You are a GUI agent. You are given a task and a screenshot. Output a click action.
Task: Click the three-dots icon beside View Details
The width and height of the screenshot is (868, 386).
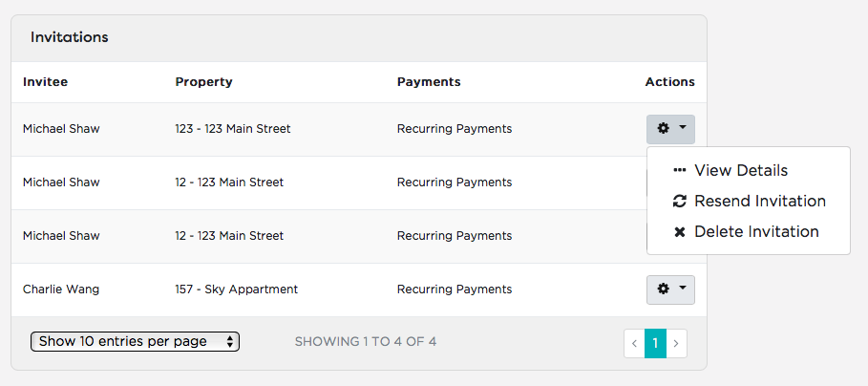[679, 171]
